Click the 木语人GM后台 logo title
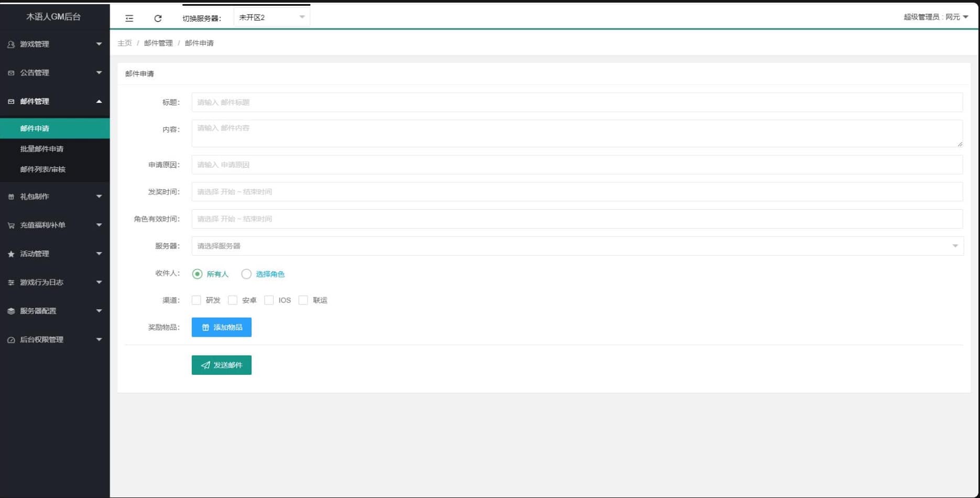Screen dimensions: 980x498 tap(54, 17)
